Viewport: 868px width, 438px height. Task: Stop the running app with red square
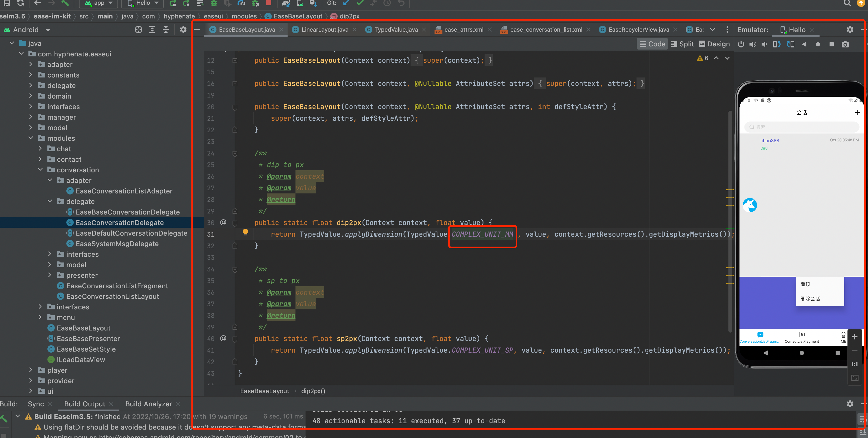[x=269, y=3]
